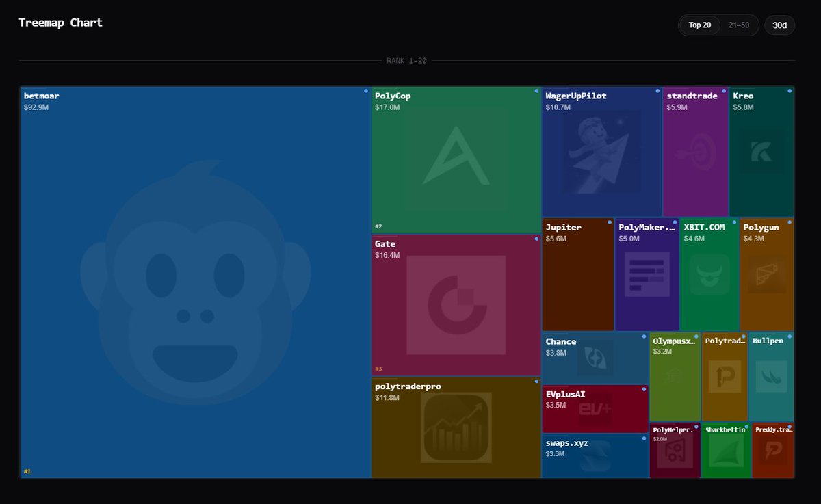The image size is (821, 504).
Task: Click the PolyCop name label
Action: (x=393, y=96)
